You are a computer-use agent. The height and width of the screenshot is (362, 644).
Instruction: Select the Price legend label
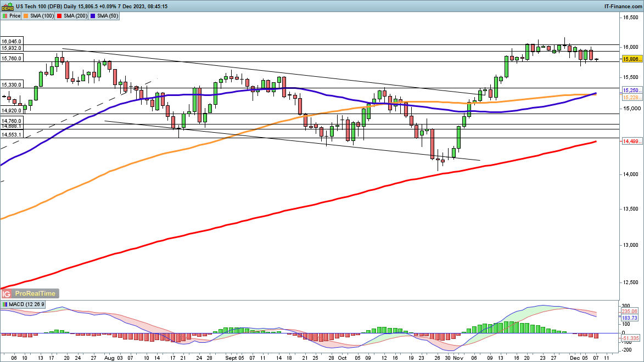[15, 16]
